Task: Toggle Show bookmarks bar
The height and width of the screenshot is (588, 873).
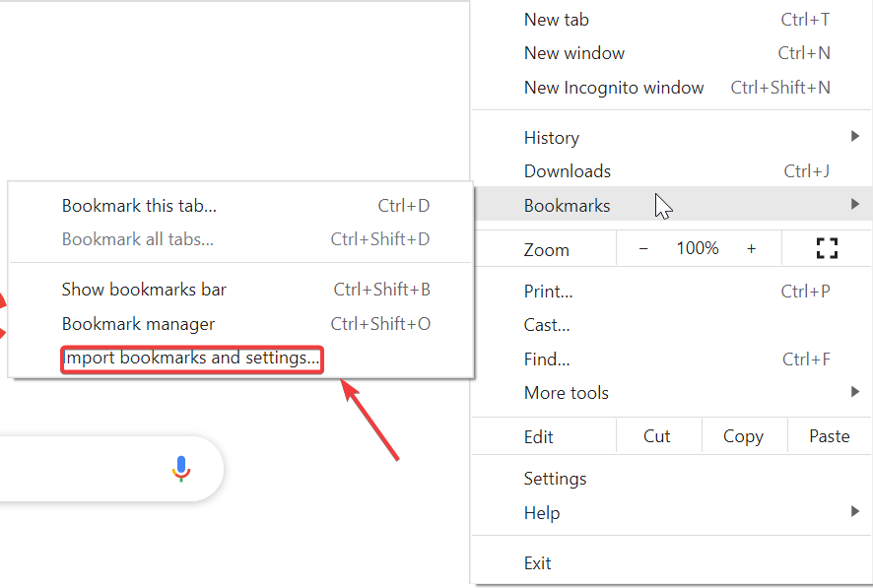Action: [x=144, y=290]
